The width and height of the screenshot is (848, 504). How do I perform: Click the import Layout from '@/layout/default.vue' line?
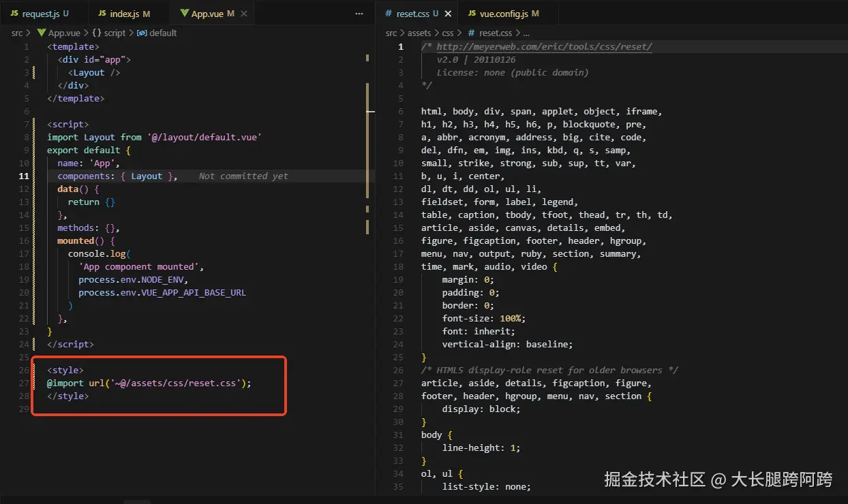(x=154, y=137)
